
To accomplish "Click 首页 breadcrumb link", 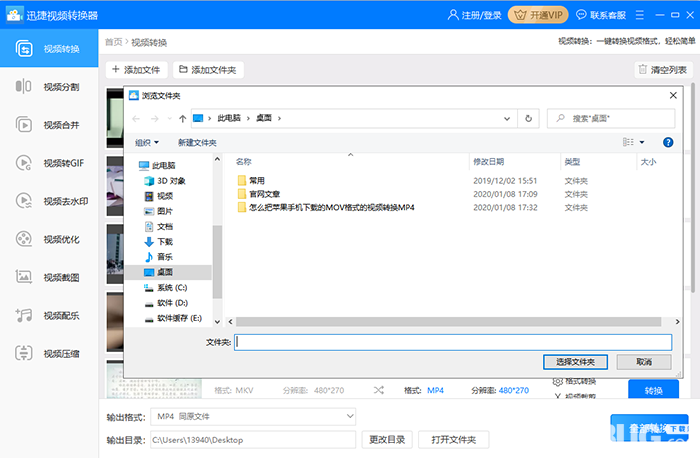I will 113,42.
